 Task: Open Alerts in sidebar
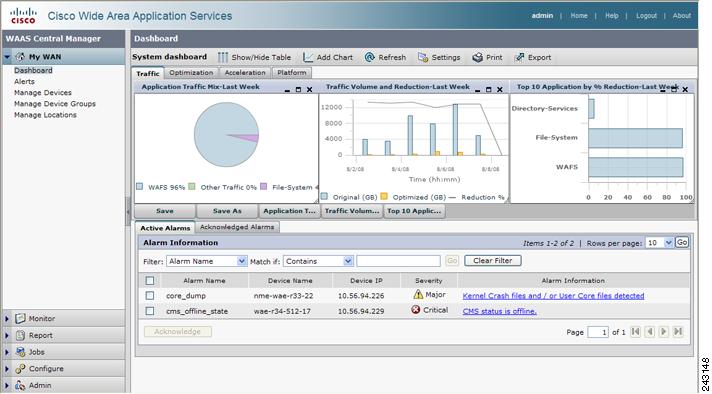coord(24,82)
